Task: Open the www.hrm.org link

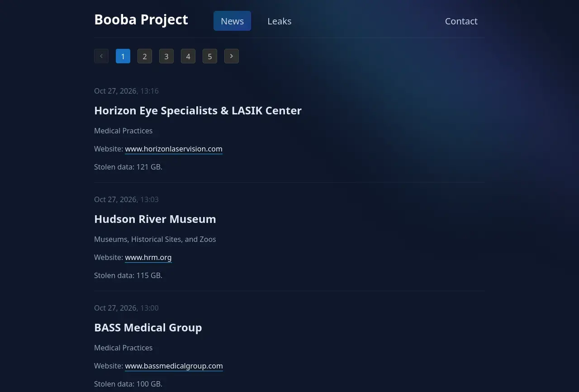Action: coord(148,257)
